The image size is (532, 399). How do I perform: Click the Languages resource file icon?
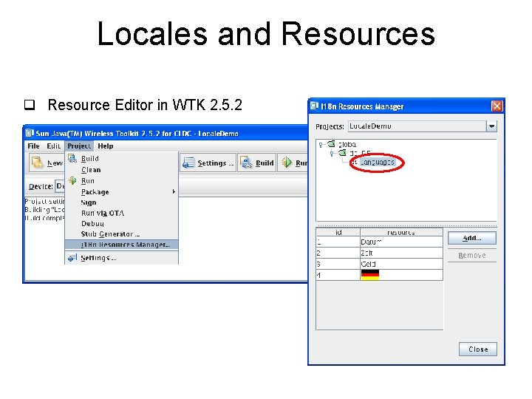pyautogui.click(x=355, y=163)
